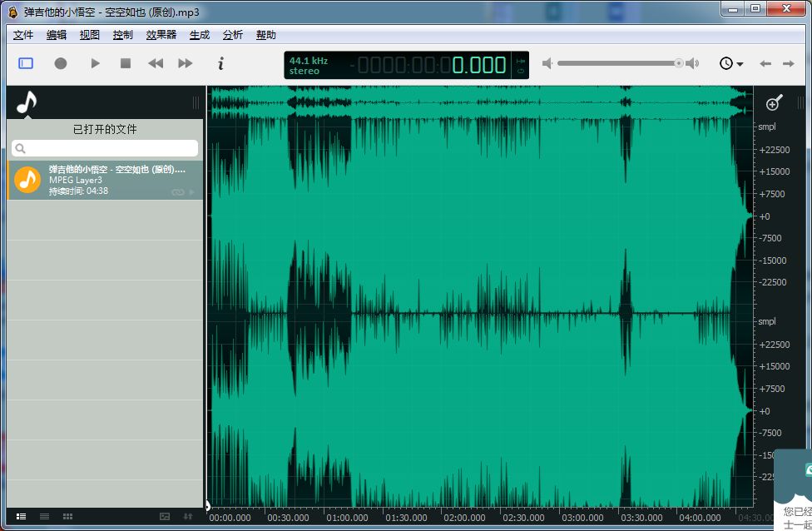Click the small play arrow on file entry
Image resolution: width=812 pixels, height=531 pixels.
tap(192, 192)
